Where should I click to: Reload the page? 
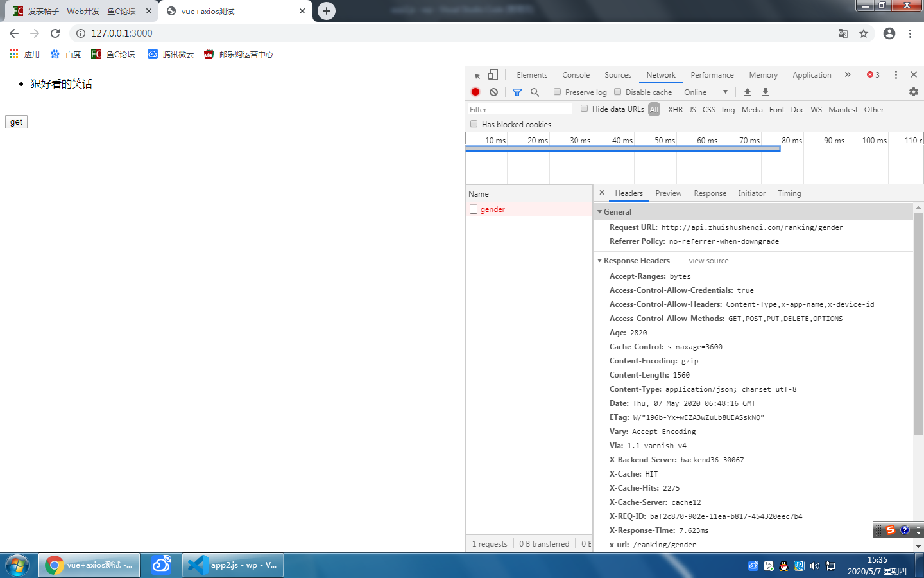point(55,33)
